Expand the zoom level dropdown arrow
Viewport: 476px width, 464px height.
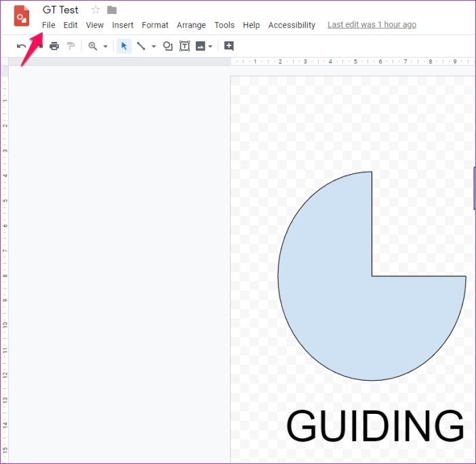(x=105, y=46)
